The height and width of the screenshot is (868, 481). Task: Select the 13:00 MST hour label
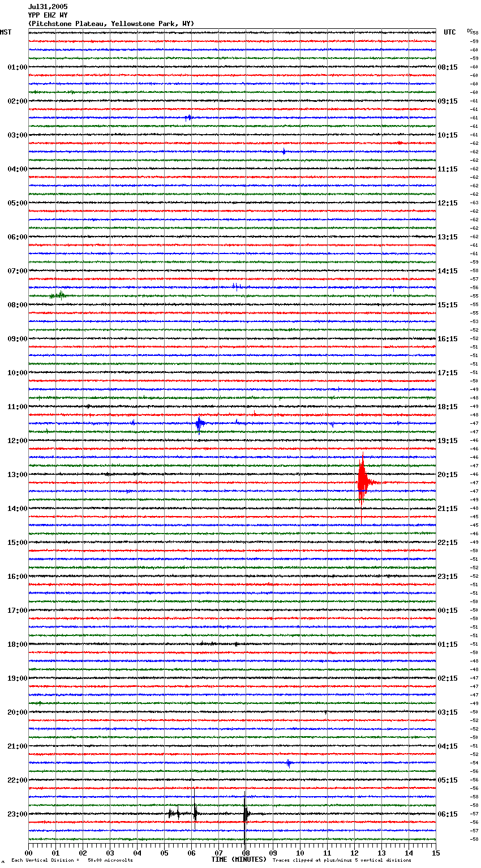(17, 475)
